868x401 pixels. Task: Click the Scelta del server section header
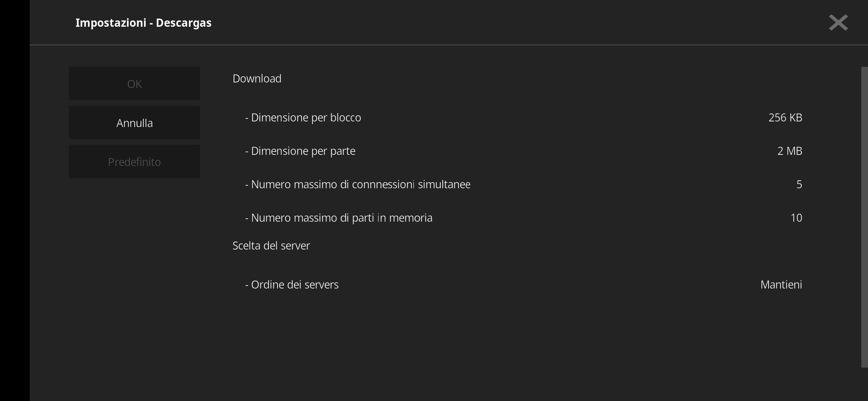pyautogui.click(x=271, y=245)
